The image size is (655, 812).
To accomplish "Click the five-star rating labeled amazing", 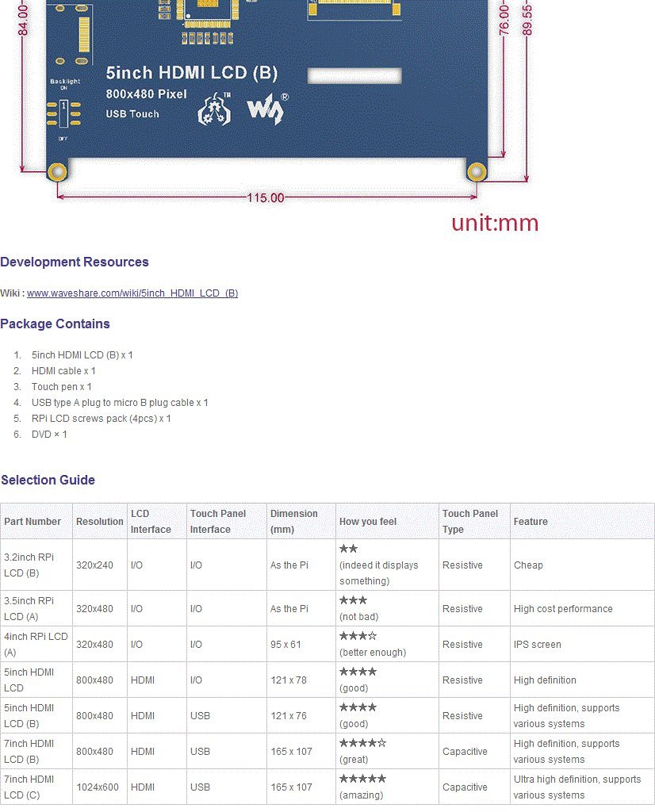I will coord(363,779).
